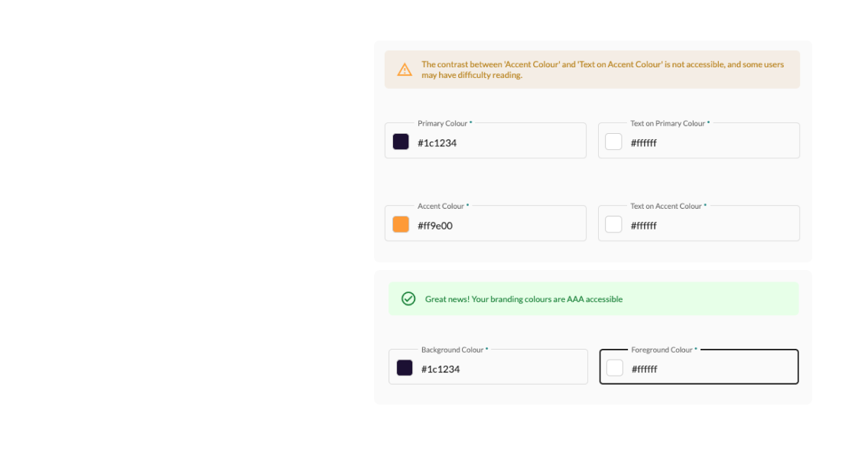This screenshot has height=459, width=868.
Task: Open the Text on Primary Colour swatch
Action: pos(613,142)
